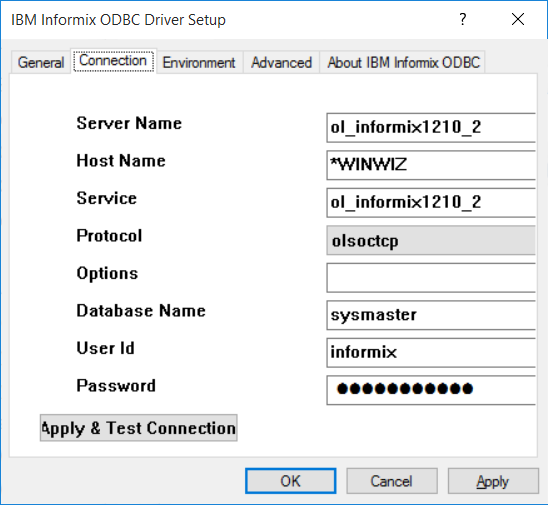This screenshot has height=505, width=548.
Task: Click the Protocol label text
Action: point(109,236)
